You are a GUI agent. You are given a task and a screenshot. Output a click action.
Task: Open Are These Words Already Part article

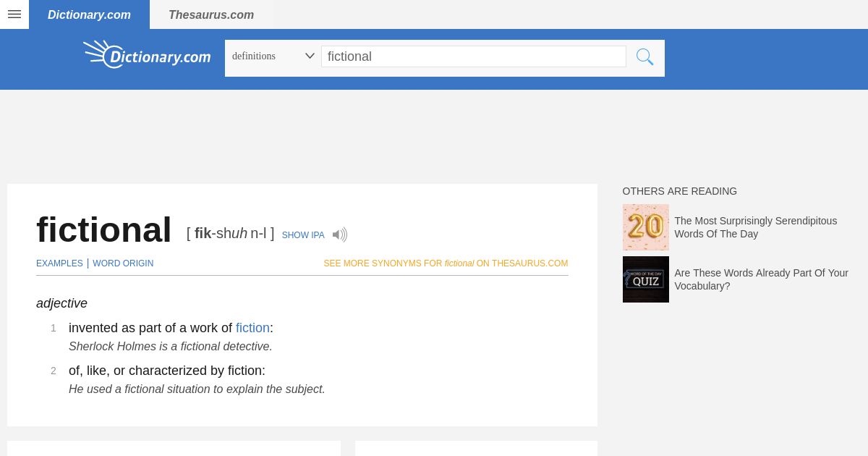tap(761, 279)
